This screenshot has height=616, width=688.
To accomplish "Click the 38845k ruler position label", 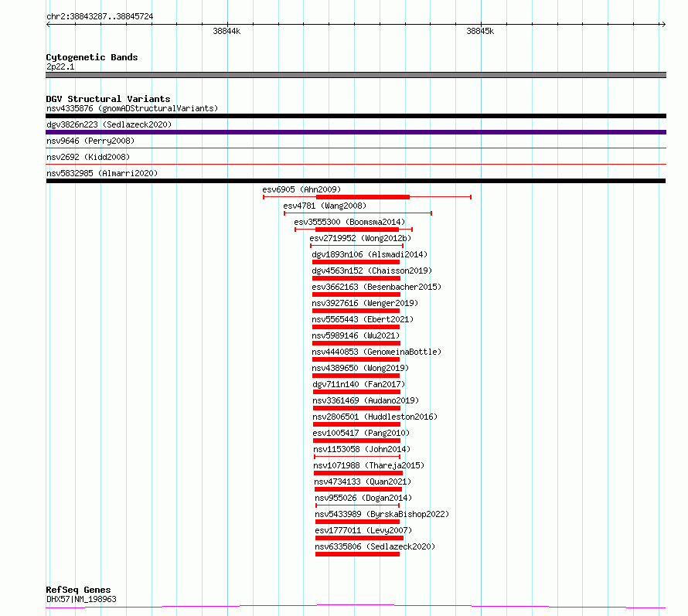I will (480, 31).
